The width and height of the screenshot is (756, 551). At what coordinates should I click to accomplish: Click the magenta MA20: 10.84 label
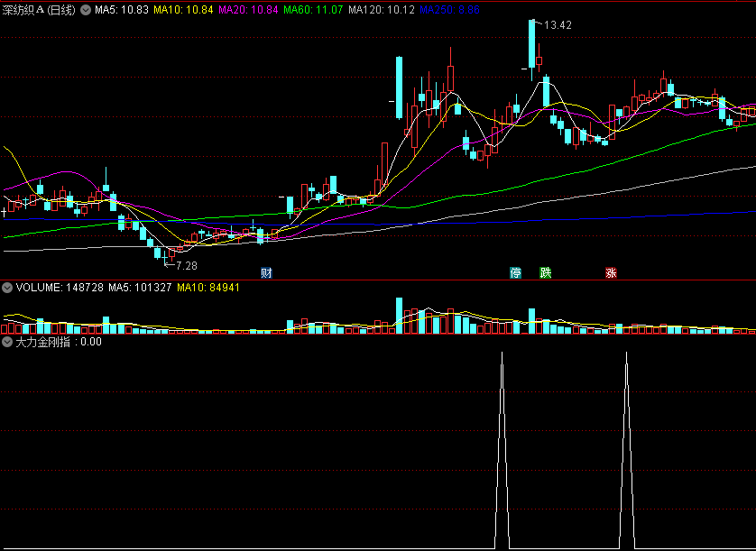point(248,10)
